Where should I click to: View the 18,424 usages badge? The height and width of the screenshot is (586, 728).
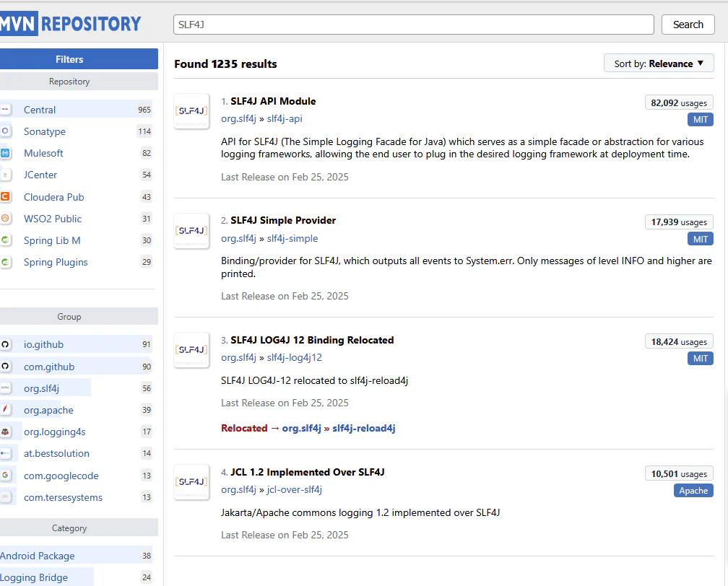click(x=679, y=341)
